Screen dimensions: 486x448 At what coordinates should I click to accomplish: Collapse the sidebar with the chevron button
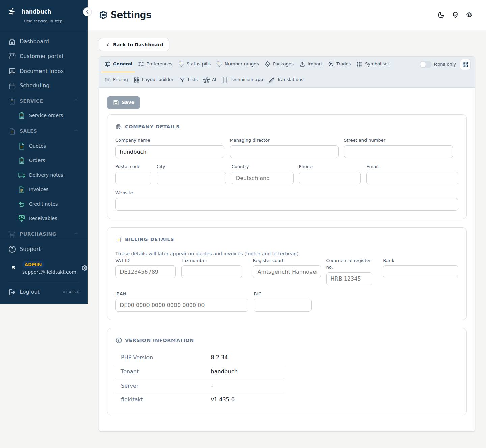tap(87, 12)
